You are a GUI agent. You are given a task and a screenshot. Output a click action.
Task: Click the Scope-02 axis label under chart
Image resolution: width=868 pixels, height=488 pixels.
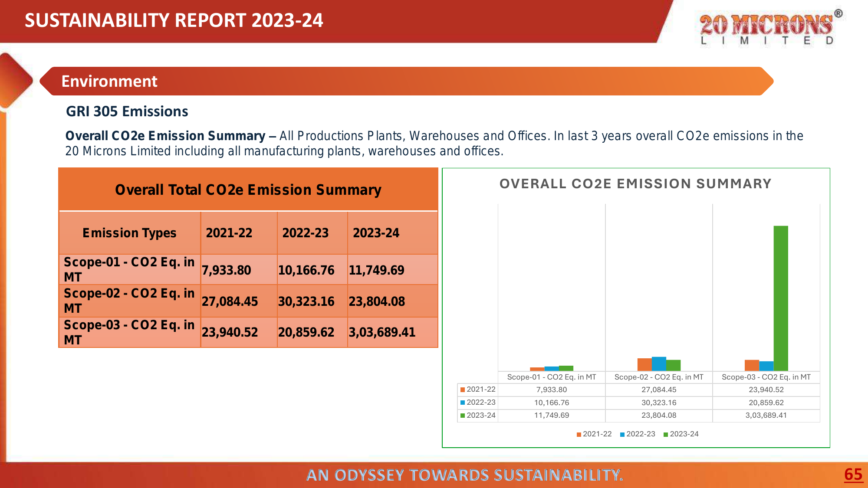(659, 377)
